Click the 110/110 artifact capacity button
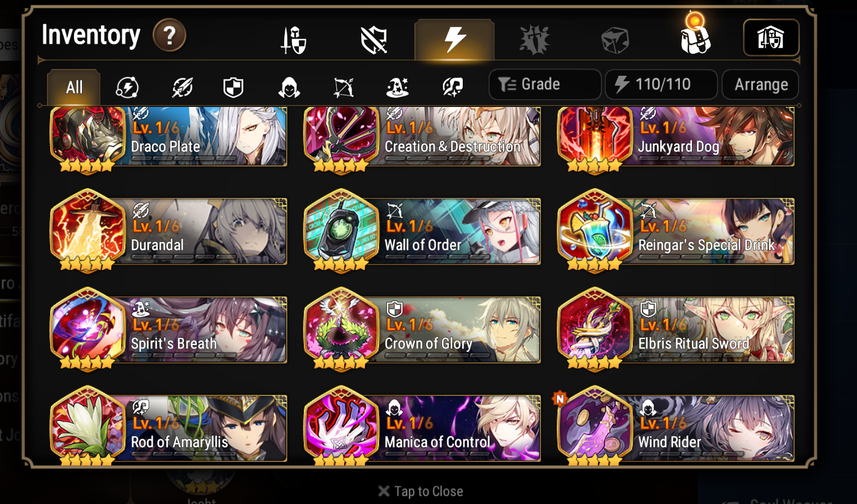The image size is (857, 504). tap(661, 84)
